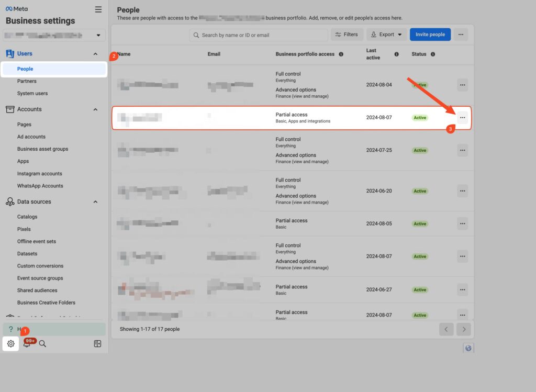536x392 pixels.
Task: Open the Filters button
Action: [x=347, y=35]
